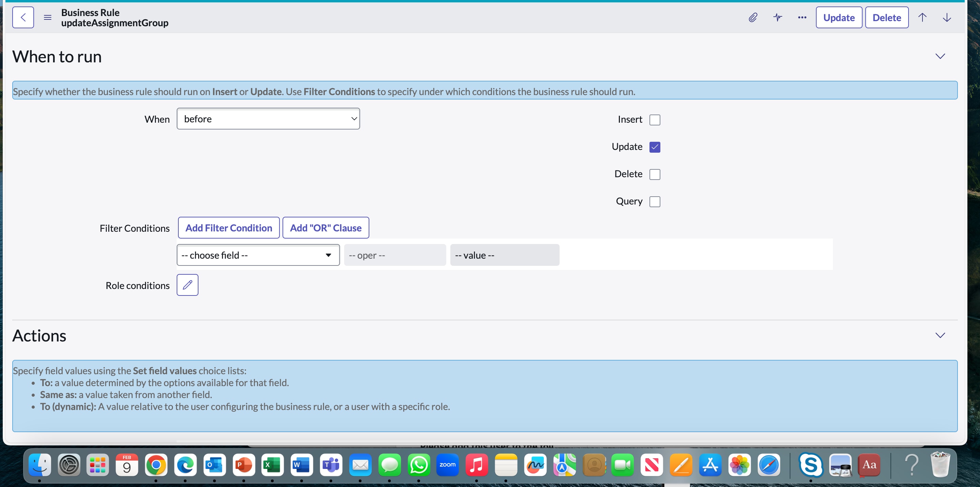Click the upward navigation arrow icon
The image size is (980, 487).
point(923,17)
